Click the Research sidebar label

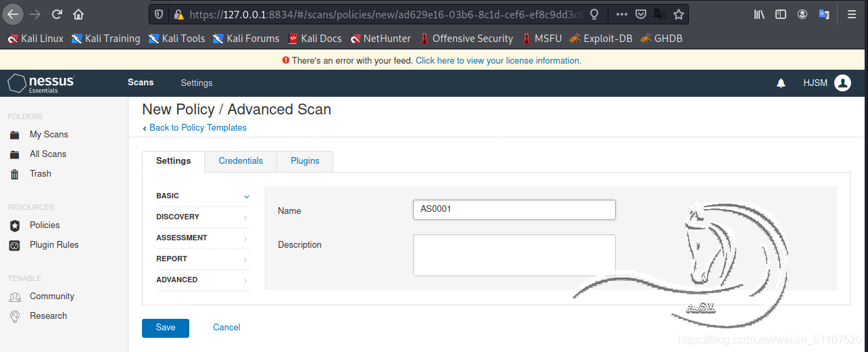(x=48, y=316)
